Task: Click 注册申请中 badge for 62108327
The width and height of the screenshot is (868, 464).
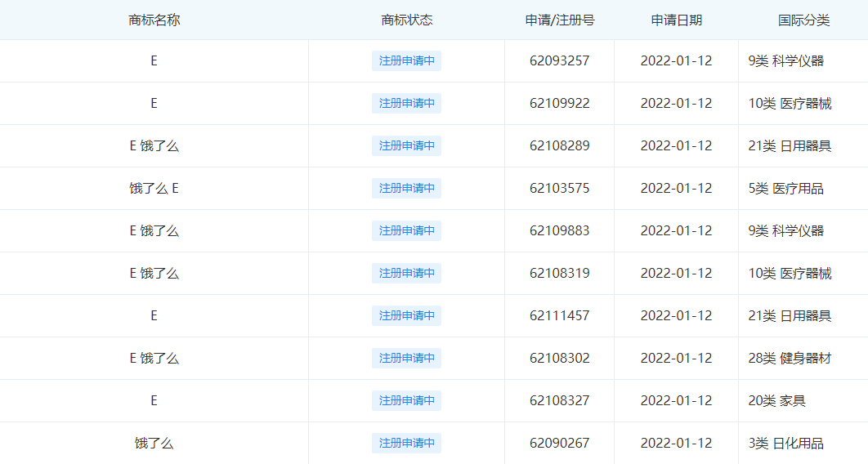Action: [406, 401]
